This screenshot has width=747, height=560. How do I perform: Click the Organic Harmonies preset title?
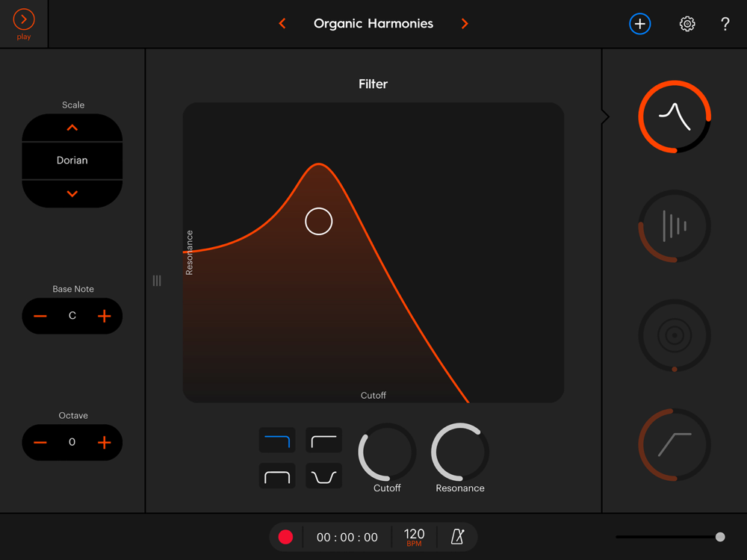(x=373, y=24)
